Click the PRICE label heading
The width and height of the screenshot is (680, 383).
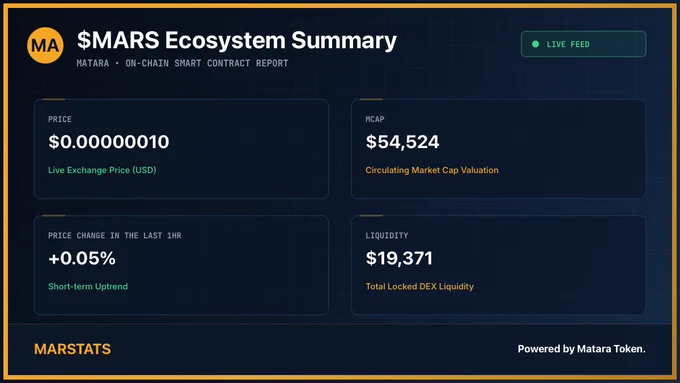60,119
